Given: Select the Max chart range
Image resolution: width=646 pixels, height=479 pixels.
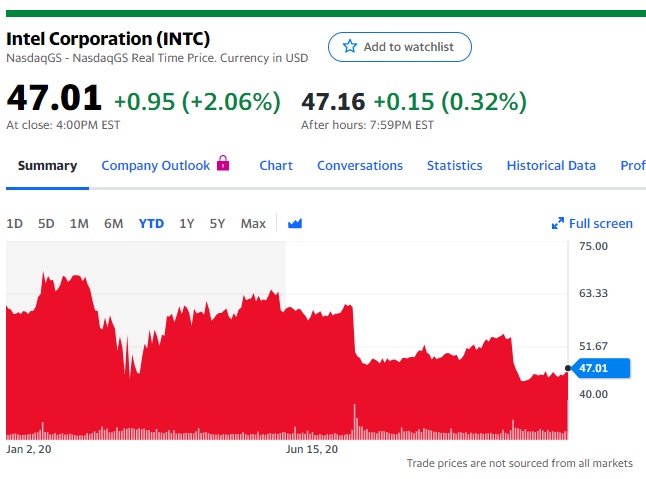Looking at the screenshot, I should click(x=253, y=224).
